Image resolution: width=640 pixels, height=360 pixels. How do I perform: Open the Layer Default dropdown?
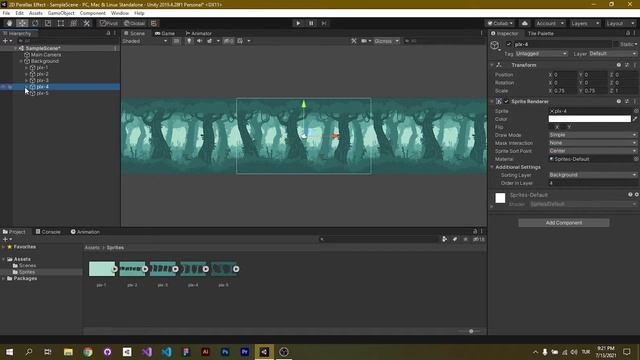pos(613,54)
